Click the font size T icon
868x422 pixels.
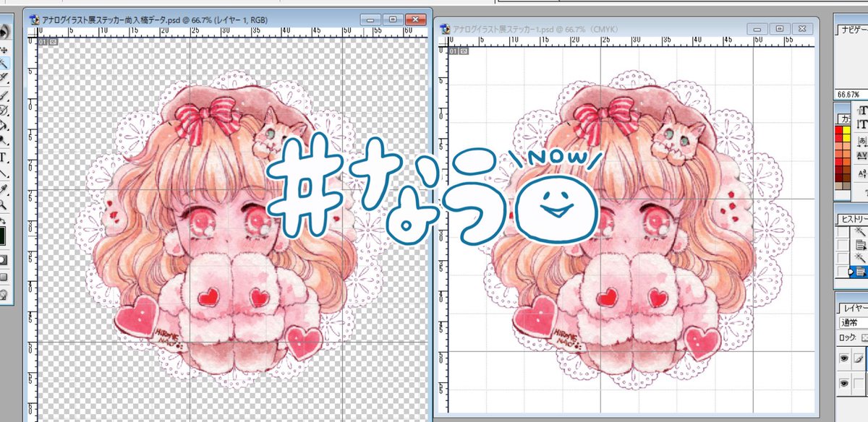[862, 111]
